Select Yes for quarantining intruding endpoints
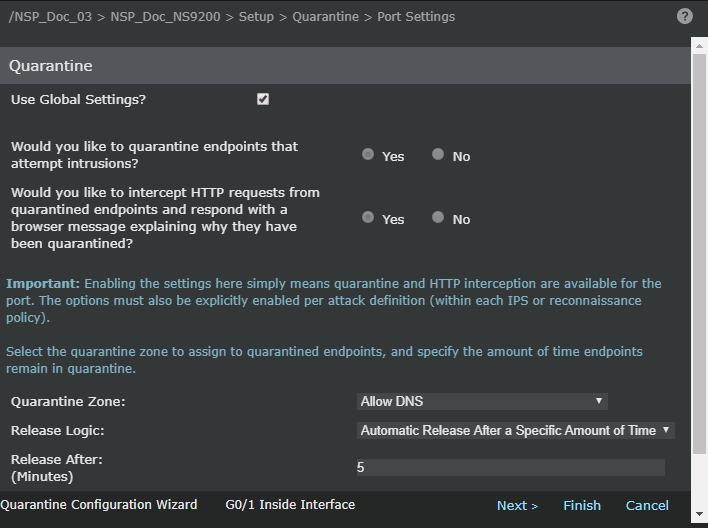The image size is (708, 528). [368, 154]
